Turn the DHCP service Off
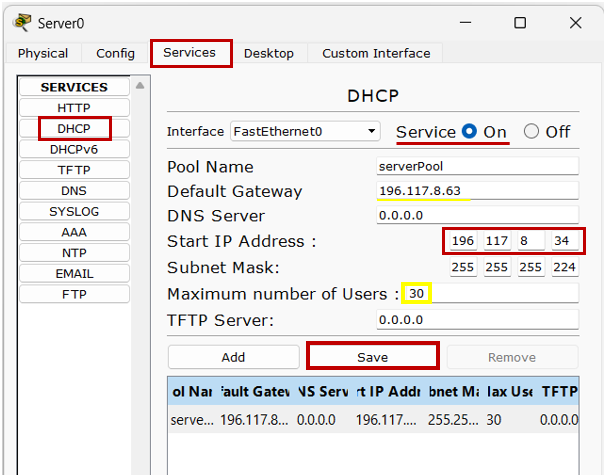Image resolution: width=613 pixels, height=475 pixels. [531, 132]
